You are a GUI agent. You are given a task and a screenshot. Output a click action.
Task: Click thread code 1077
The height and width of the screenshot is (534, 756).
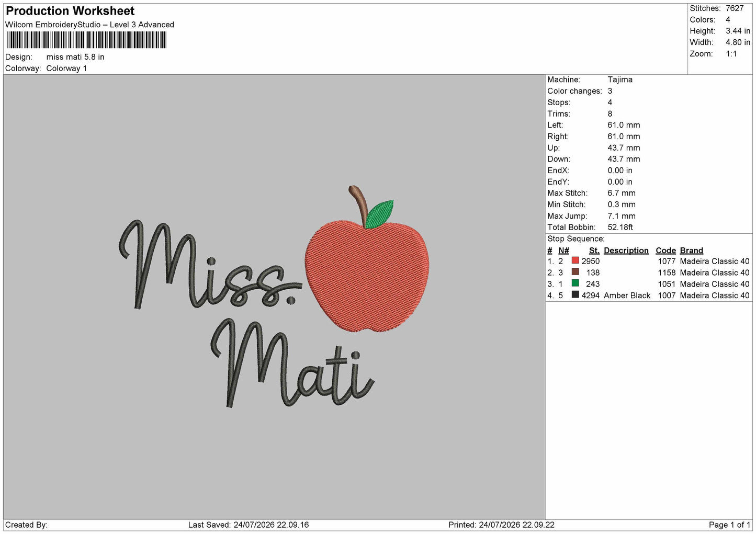[x=667, y=262]
